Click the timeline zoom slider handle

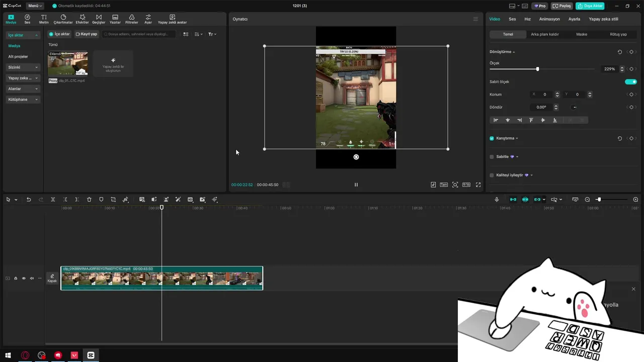[x=599, y=200]
